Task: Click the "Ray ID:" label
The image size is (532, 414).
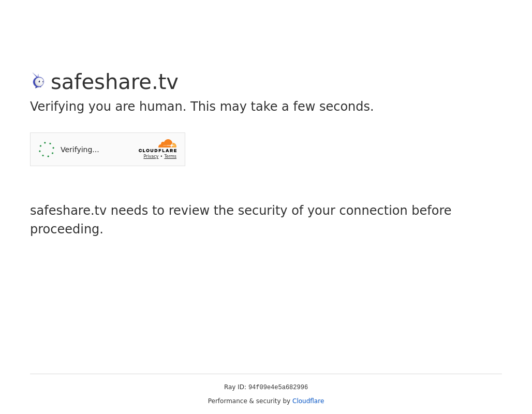Action: pyautogui.click(x=235, y=387)
